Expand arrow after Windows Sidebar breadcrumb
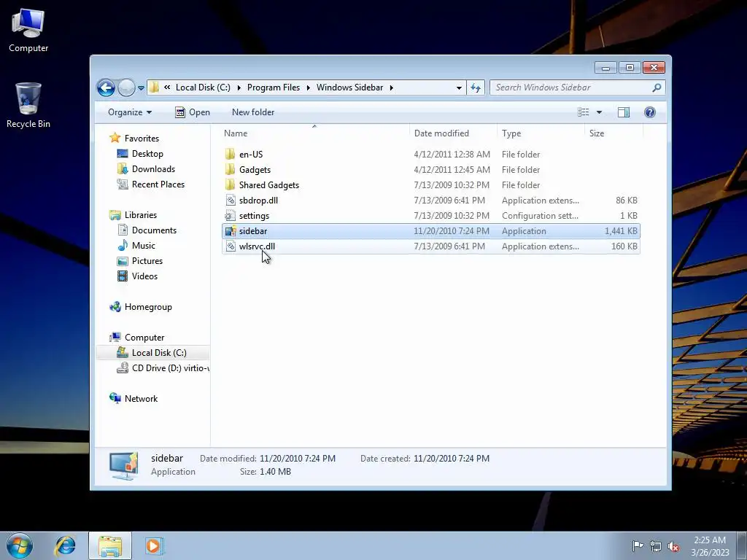The image size is (747, 560). pos(391,87)
